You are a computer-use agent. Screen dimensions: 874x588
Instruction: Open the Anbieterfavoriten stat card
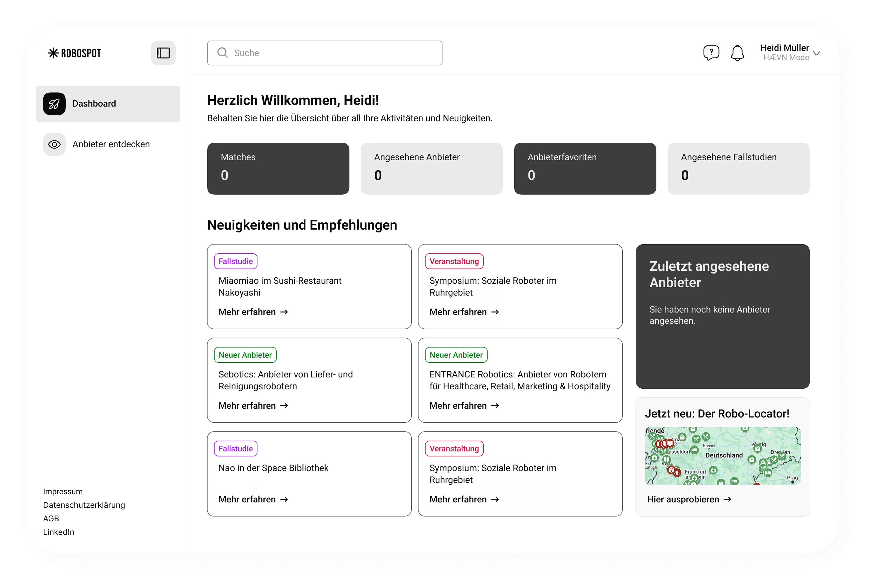[585, 168]
